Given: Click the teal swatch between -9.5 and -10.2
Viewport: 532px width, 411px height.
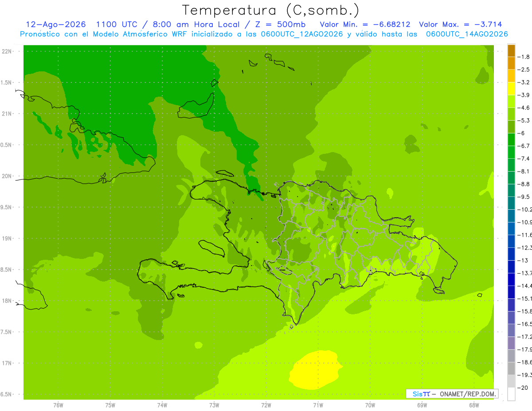Looking at the screenshot, I should (511, 203).
